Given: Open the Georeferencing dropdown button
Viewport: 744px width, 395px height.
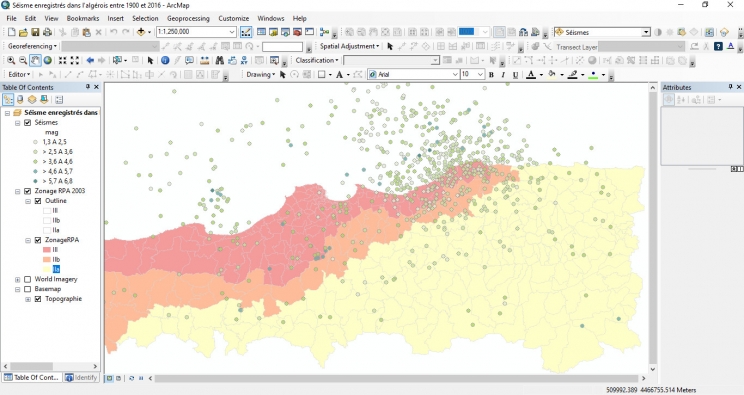Looking at the screenshot, I should (32, 46).
